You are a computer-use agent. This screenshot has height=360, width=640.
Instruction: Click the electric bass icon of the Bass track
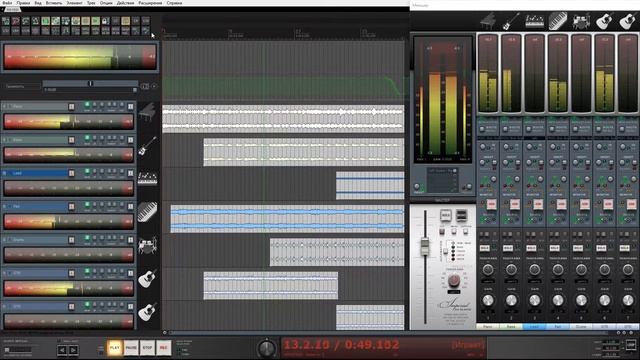[x=147, y=146]
